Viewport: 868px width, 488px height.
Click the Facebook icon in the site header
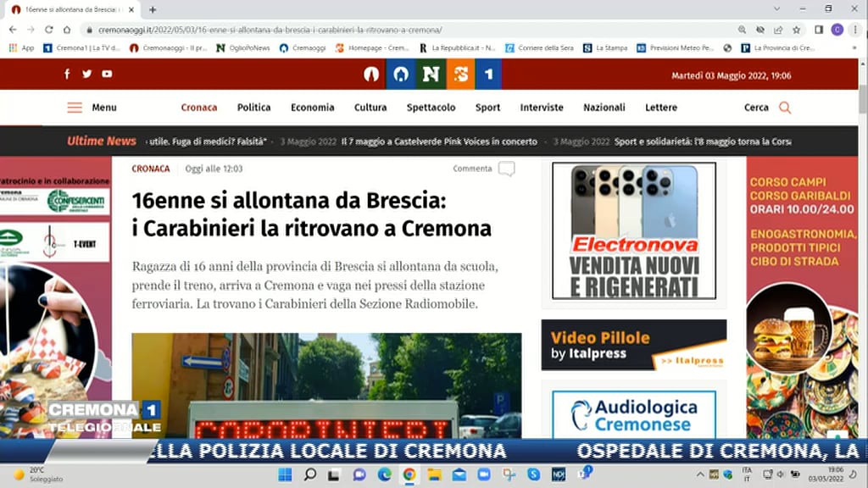click(x=67, y=74)
